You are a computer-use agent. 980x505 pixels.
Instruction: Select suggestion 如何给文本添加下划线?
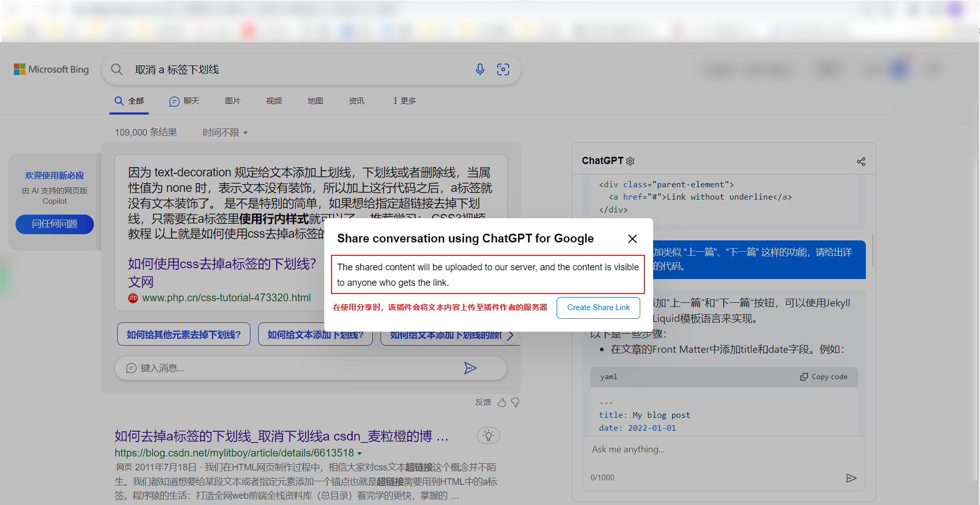click(x=315, y=334)
